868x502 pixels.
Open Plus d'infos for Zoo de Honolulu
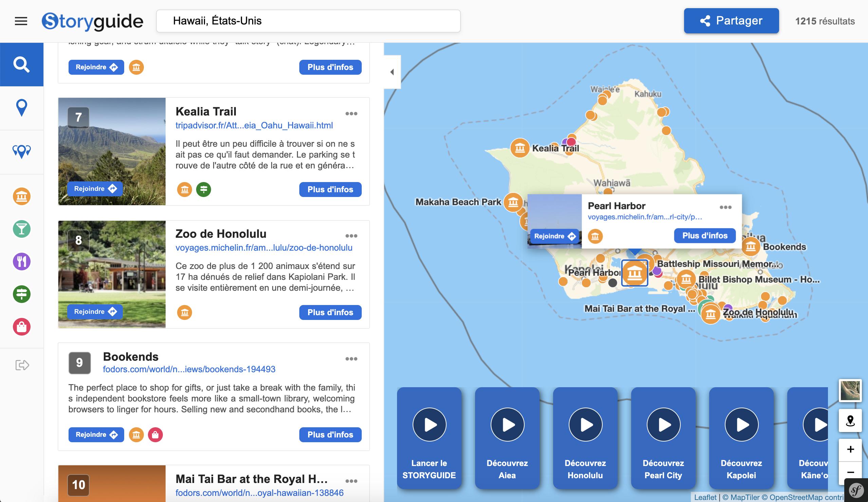[x=330, y=312]
